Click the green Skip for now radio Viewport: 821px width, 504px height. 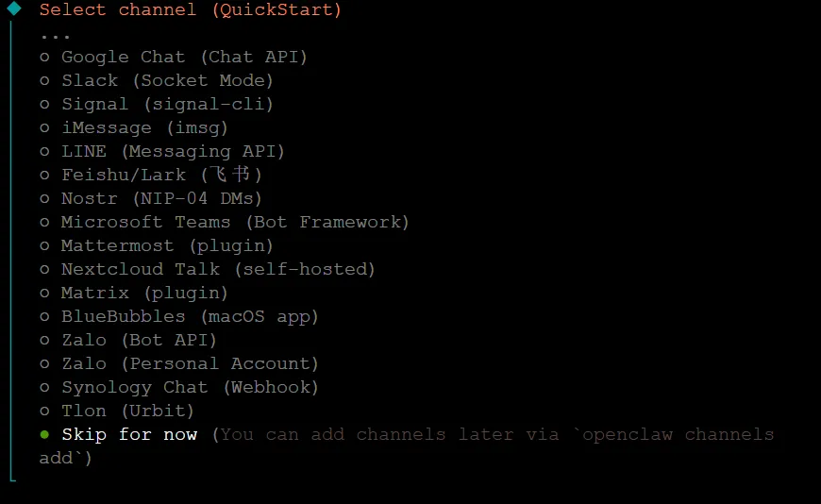44,435
